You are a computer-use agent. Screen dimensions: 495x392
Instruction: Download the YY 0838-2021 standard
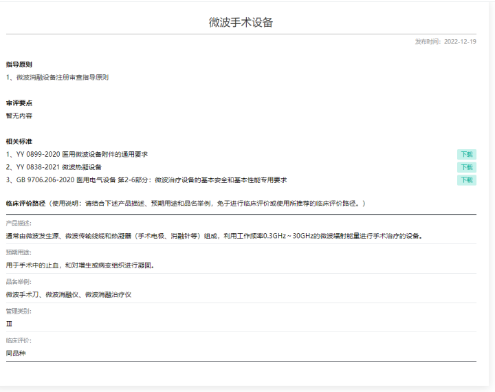tap(466, 167)
